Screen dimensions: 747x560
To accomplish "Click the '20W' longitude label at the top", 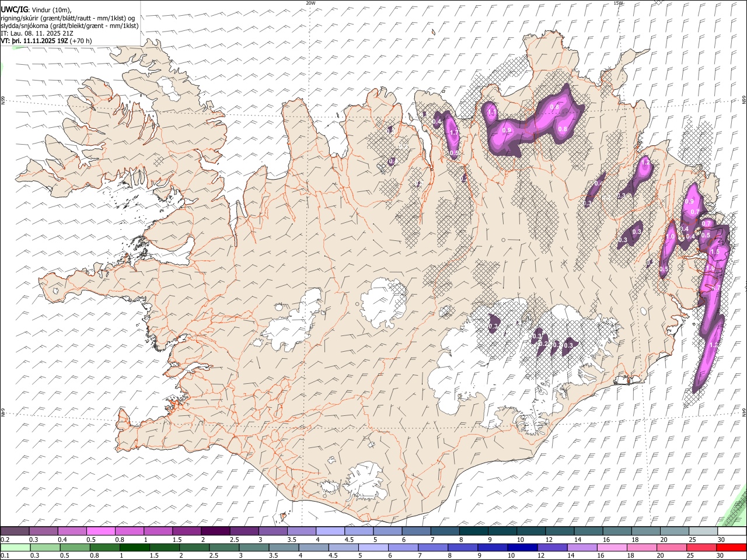I will click(310, 3).
